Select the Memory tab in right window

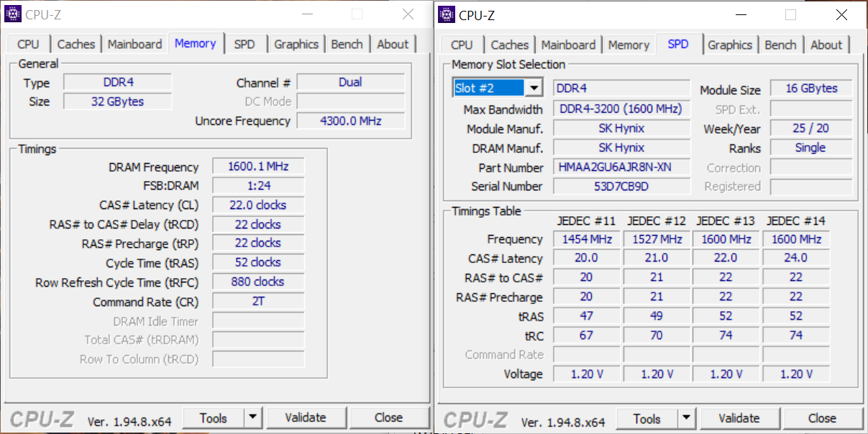pos(629,45)
